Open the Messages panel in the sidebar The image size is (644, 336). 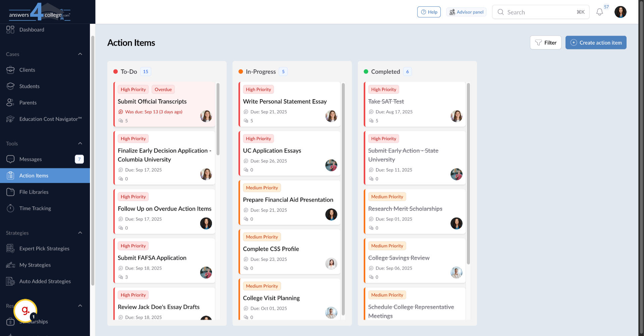click(x=30, y=159)
